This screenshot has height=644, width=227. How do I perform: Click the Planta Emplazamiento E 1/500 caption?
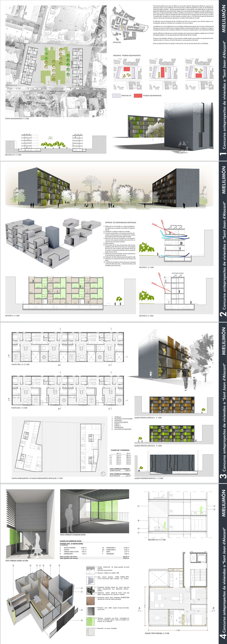tap(17, 118)
